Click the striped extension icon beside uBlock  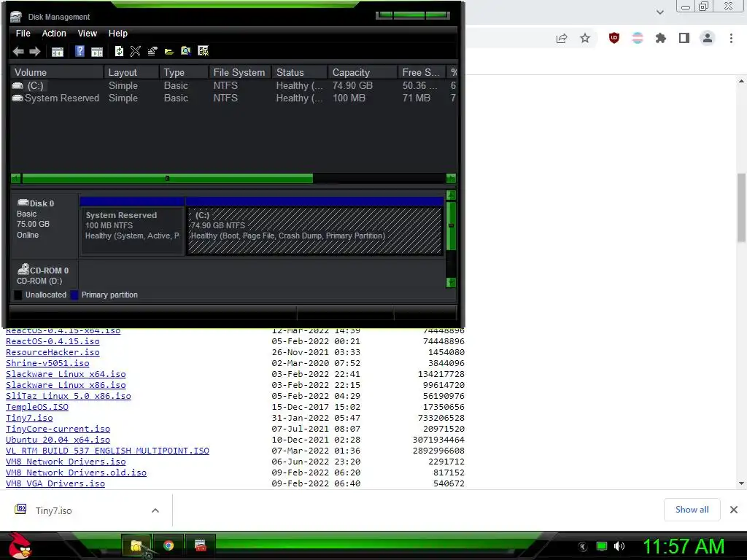[x=638, y=38]
